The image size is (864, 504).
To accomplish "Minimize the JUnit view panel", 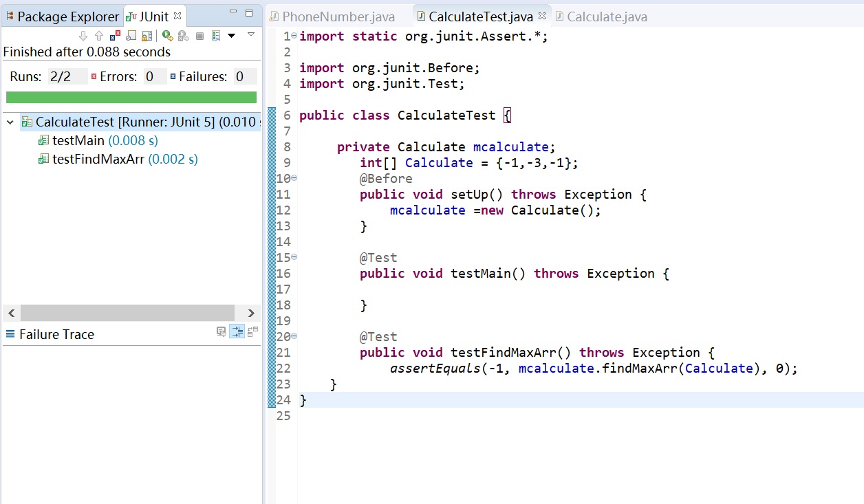I will pos(234,12).
